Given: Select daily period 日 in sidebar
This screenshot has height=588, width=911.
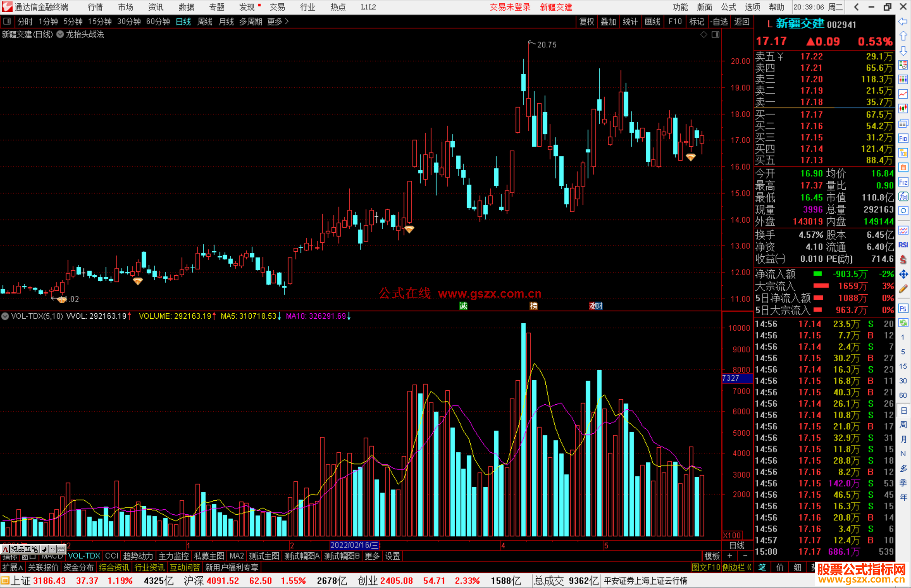Looking at the screenshot, I should pos(903,410).
